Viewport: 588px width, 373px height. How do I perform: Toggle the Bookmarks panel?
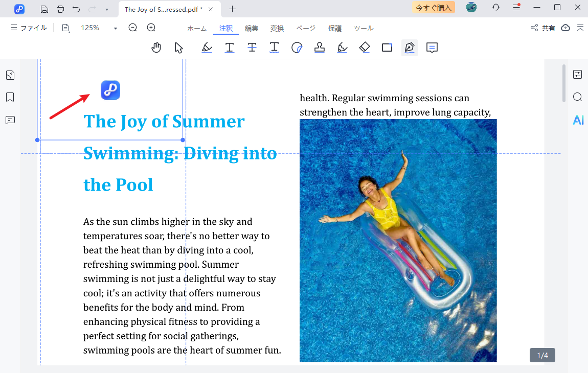(10, 97)
